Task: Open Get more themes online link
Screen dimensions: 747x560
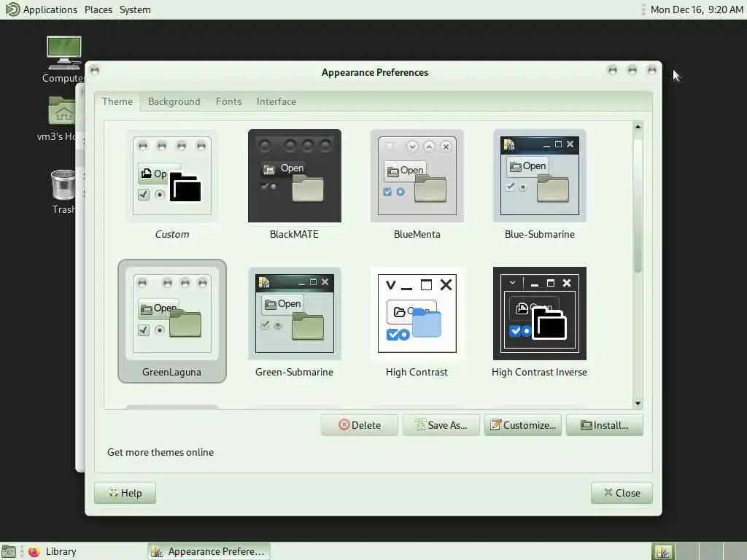Action: [x=160, y=452]
